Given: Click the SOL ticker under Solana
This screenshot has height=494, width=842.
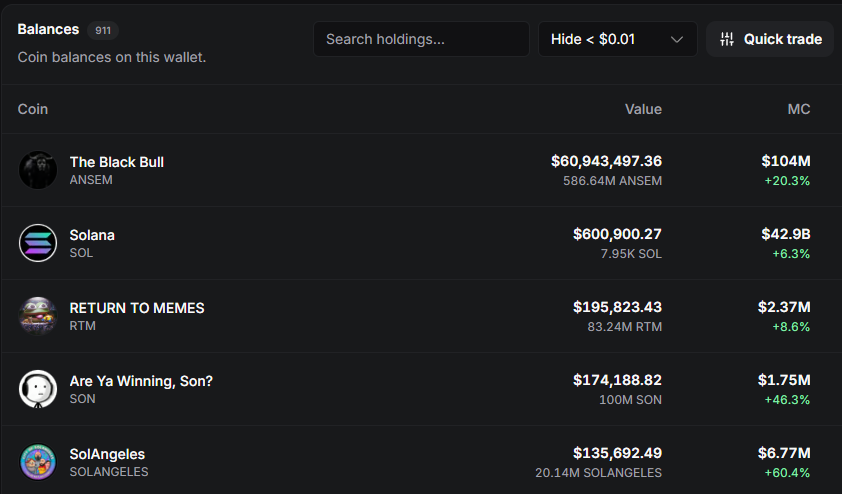Looking at the screenshot, I should [81, 253].
